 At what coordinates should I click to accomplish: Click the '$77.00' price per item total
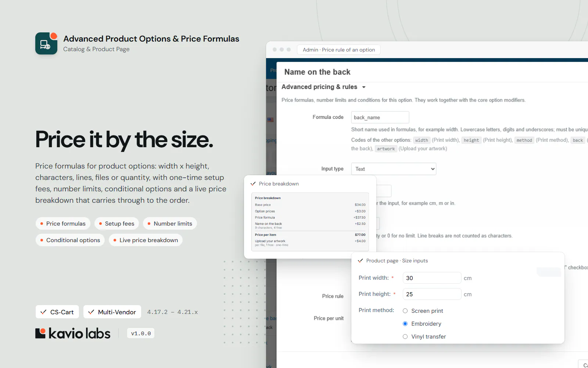coord(360,235)
